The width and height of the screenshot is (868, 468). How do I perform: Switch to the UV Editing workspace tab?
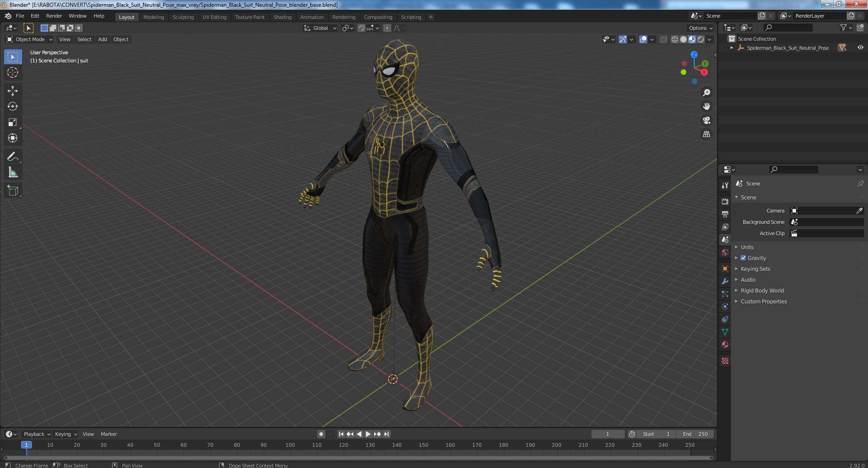coord(214,17)
